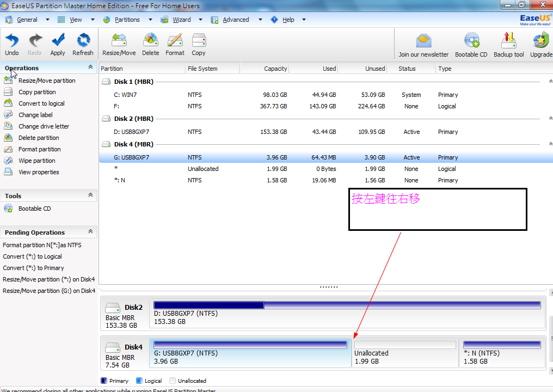Collapse the Disk 1 (MBR) group
The image size is (553, 392).
[x=550, y=82]
